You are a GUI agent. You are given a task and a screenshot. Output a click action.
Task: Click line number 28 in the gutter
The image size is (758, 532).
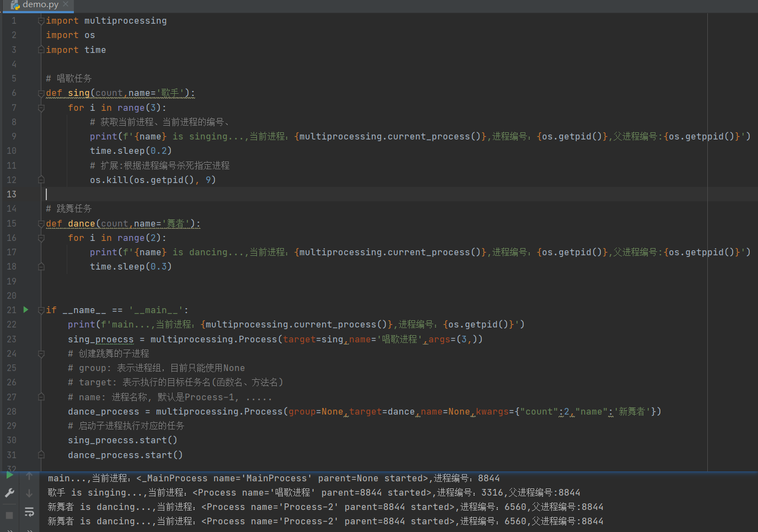[x=12, y=411]
